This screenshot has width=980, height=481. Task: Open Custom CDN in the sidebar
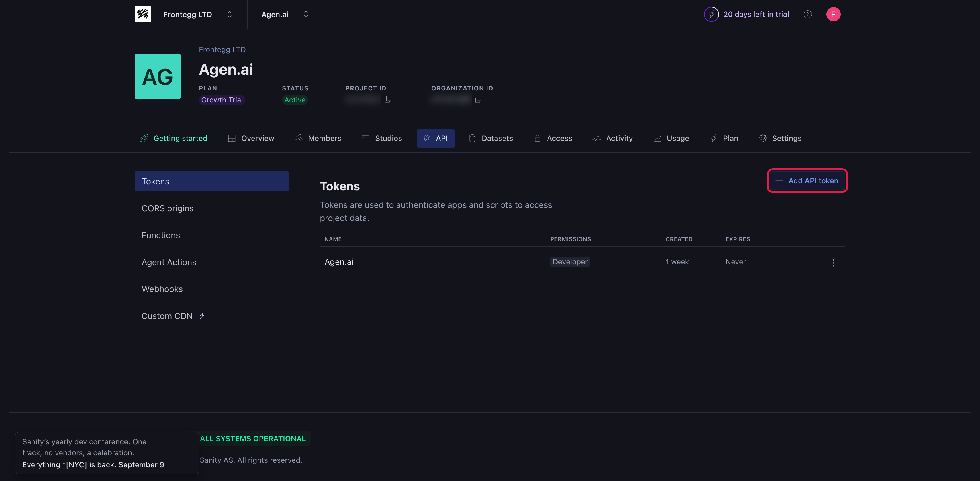211,316
